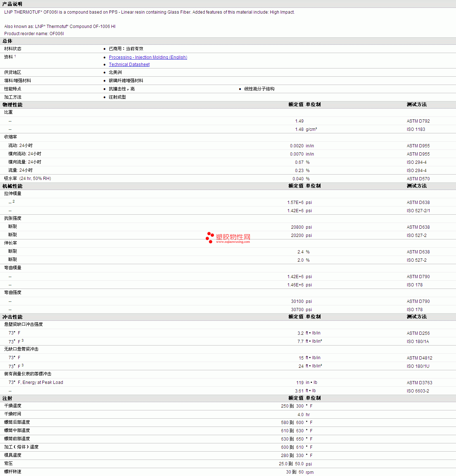
Task: Select the '螺筒中部温度' row label
Action: [x=17, y=430]
